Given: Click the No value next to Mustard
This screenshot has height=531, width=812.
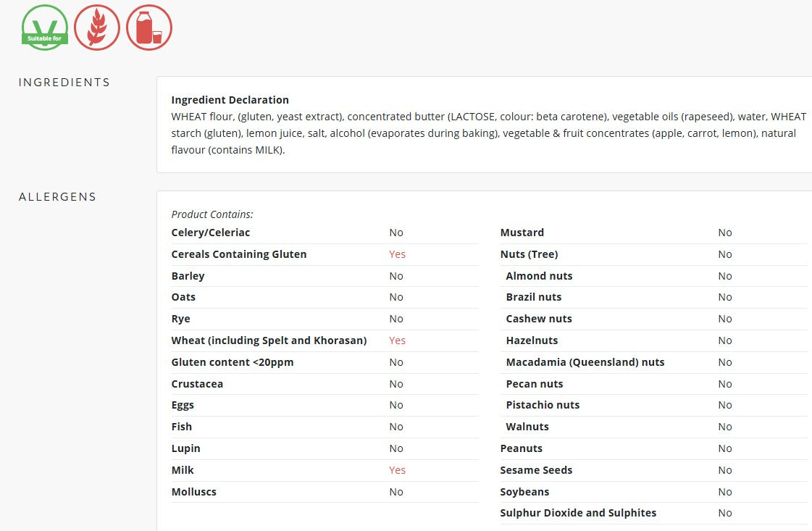Looking at the screenshot, I should coord(725,233).
